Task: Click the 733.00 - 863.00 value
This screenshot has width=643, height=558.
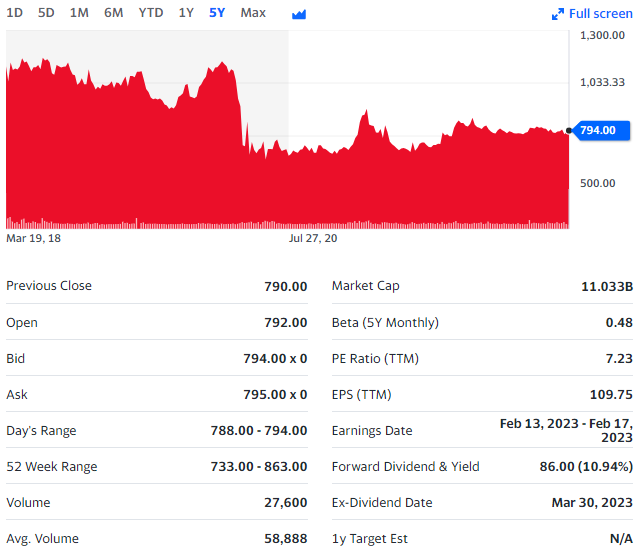Action: (x=259, y=467)
